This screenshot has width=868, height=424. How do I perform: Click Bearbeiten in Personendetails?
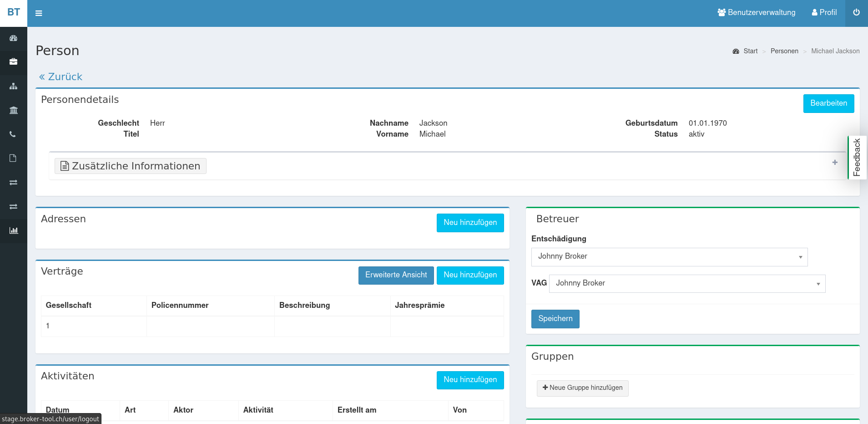[828, 103]
